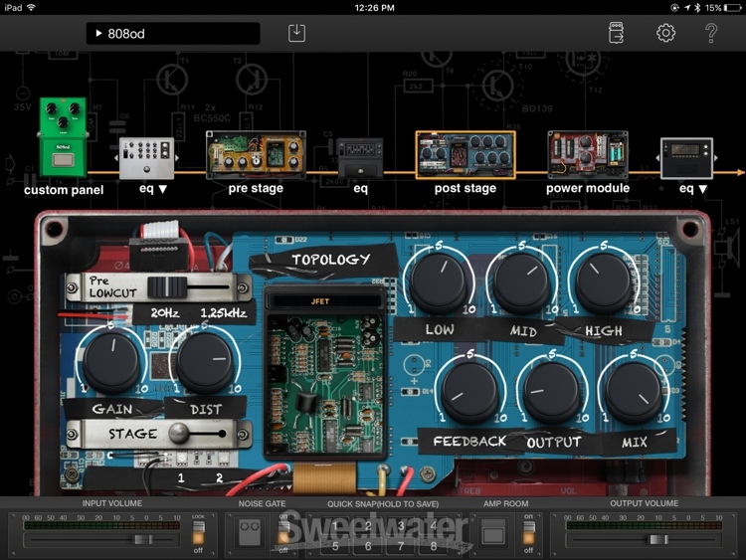Expand the last eq dropdown arrow
This screenshot has height=560, width=746.
702,189
